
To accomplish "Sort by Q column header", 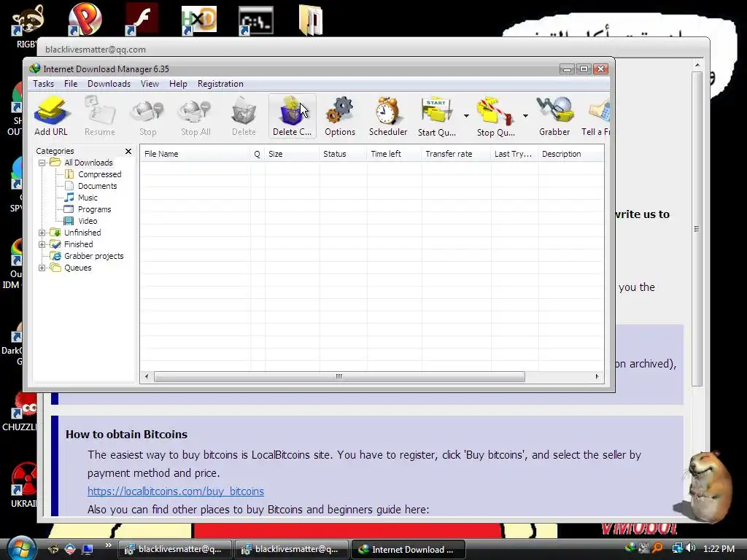I will tap(258, 154).
